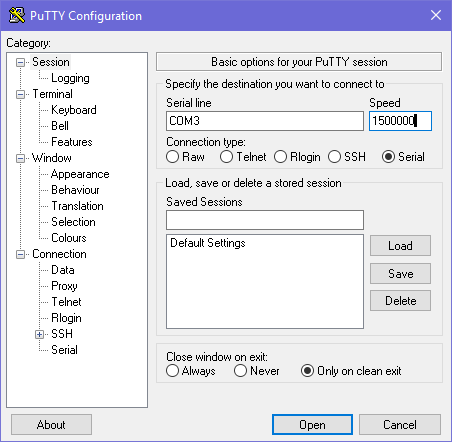The width and height of the screenshot is (452, 442).
Task: Click the PuTTY icon in title bar
Action: (17, 15)
